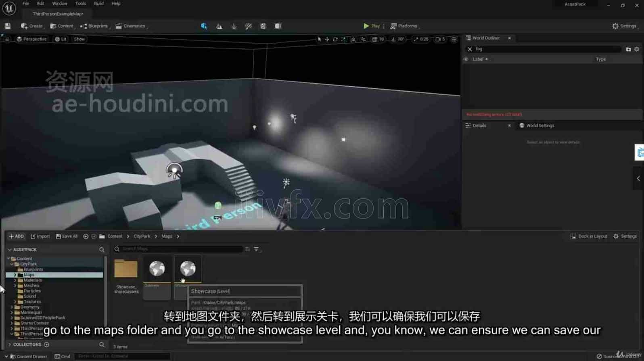Switch to Foliage mode icon
Screen dimensions: 644x361
pos(234,26)
